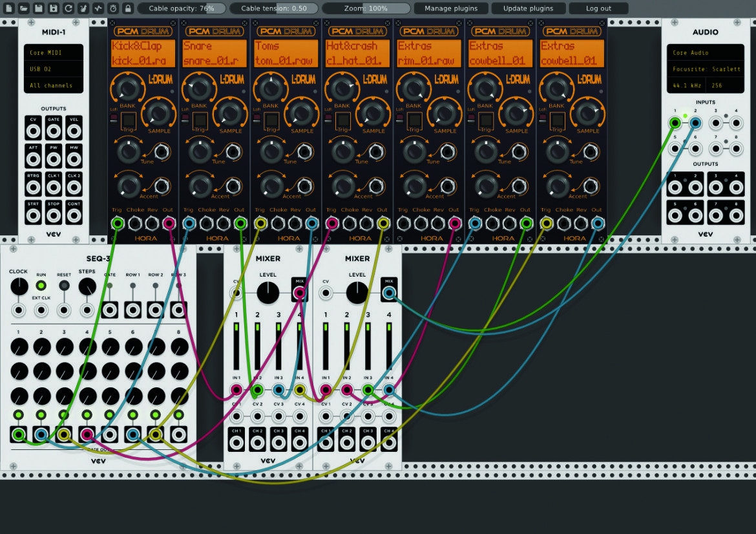Open the Focusrite: Scarlett device selector
This screenshot has height=534, width=756.
pos(706,69)
